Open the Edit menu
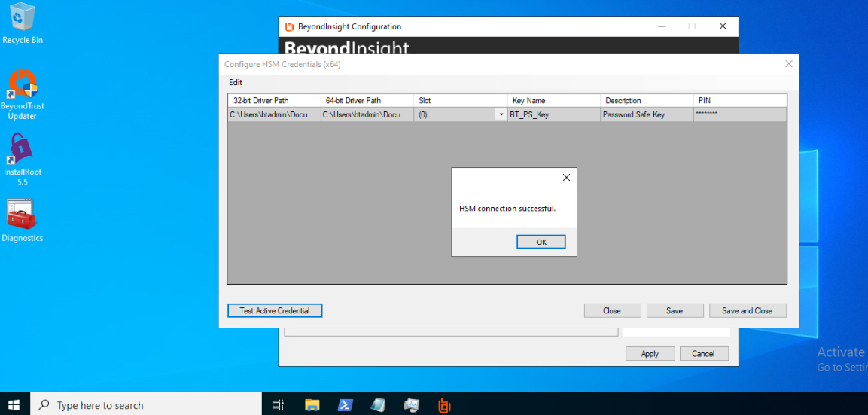Screen dimensions: 868x415 point(236,83)
